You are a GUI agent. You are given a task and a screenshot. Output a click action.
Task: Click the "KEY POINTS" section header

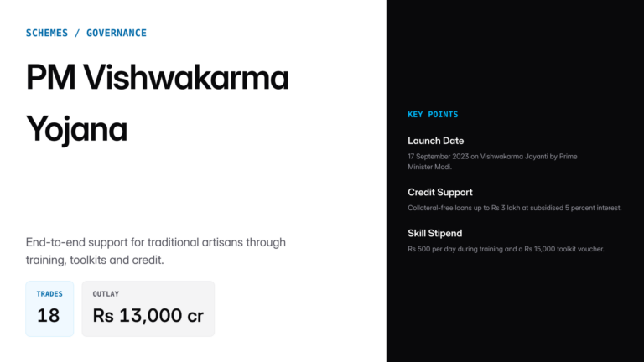(x=433, y=114)
